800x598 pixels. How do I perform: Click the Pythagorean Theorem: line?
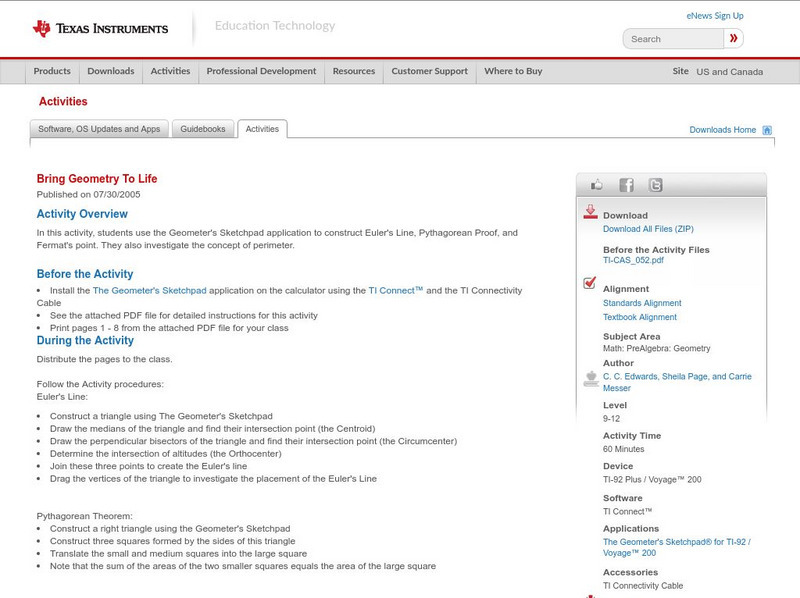(85, 516)
